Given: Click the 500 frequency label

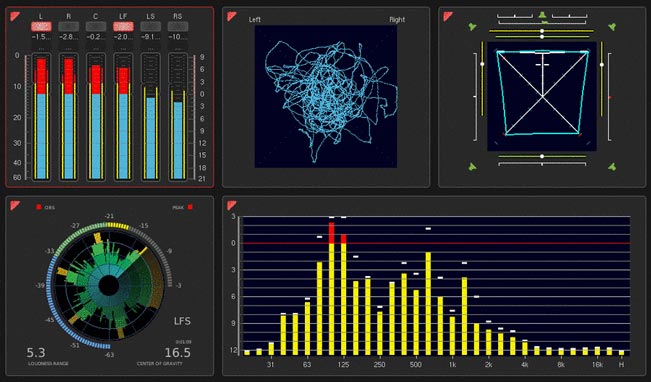Looking at the screenshot, I should [x=416, y=365].
